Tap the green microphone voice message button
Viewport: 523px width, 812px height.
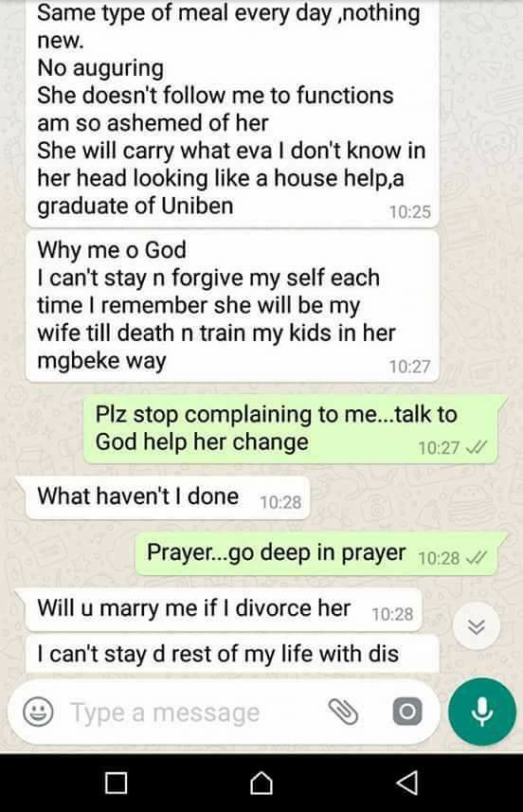(x=482, y=713)
